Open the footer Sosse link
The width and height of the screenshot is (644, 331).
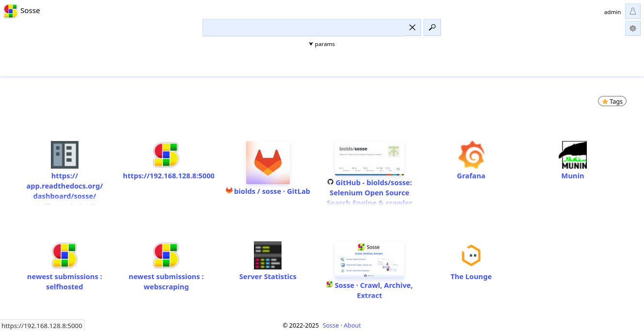330,326
